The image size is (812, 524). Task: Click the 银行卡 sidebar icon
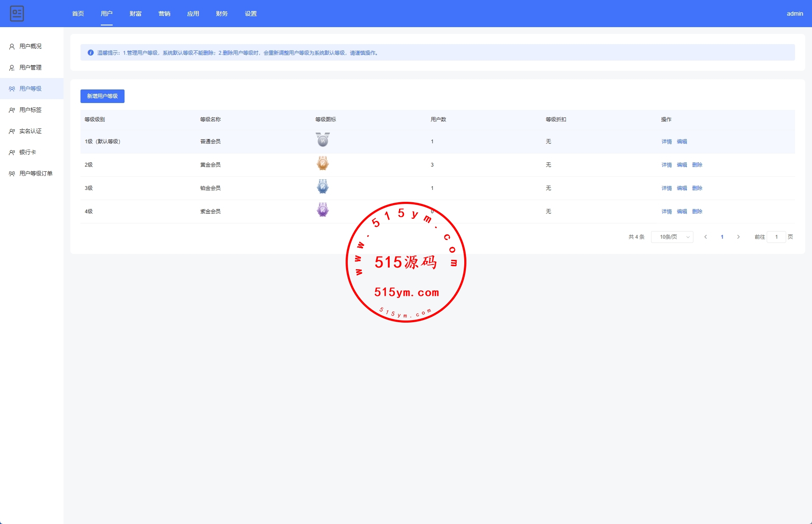[12, 153]
